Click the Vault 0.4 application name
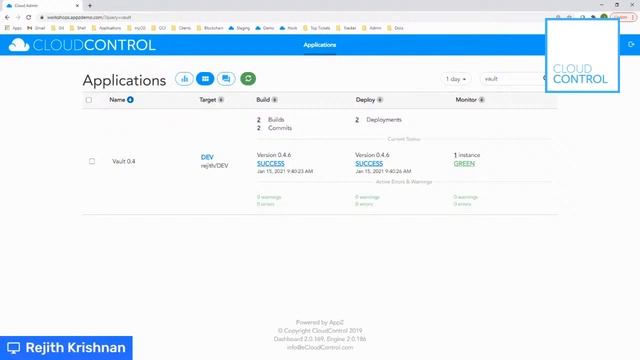The width and height of the screenshot is (640, 360). click(x=124, y=161)
